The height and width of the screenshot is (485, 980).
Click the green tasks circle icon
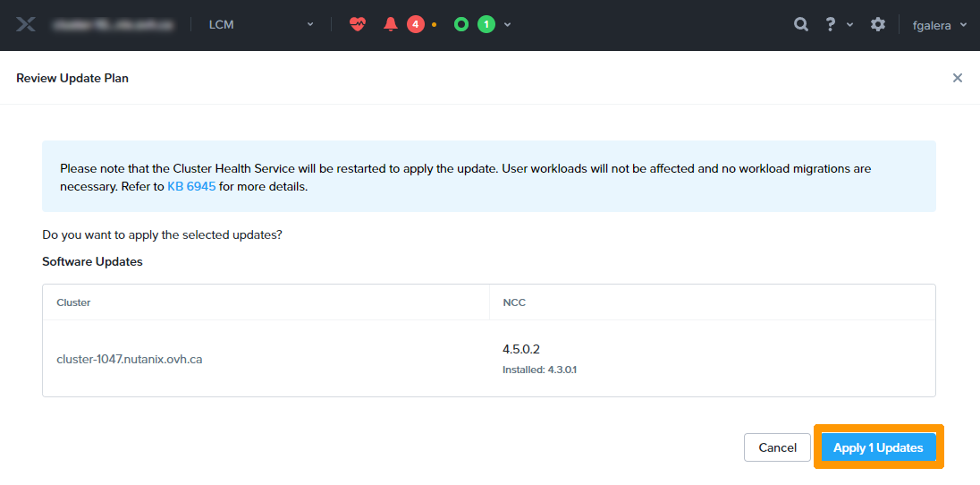pyautogui.click(x=461, y=24)
